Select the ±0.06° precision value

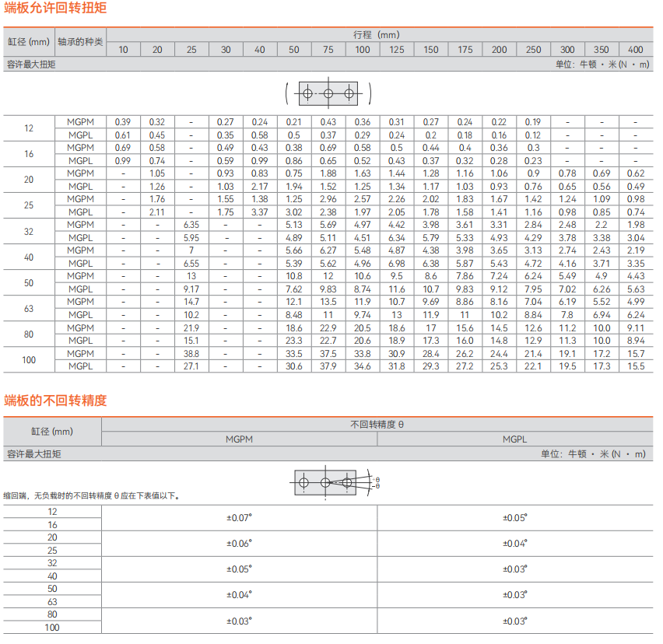239,544
